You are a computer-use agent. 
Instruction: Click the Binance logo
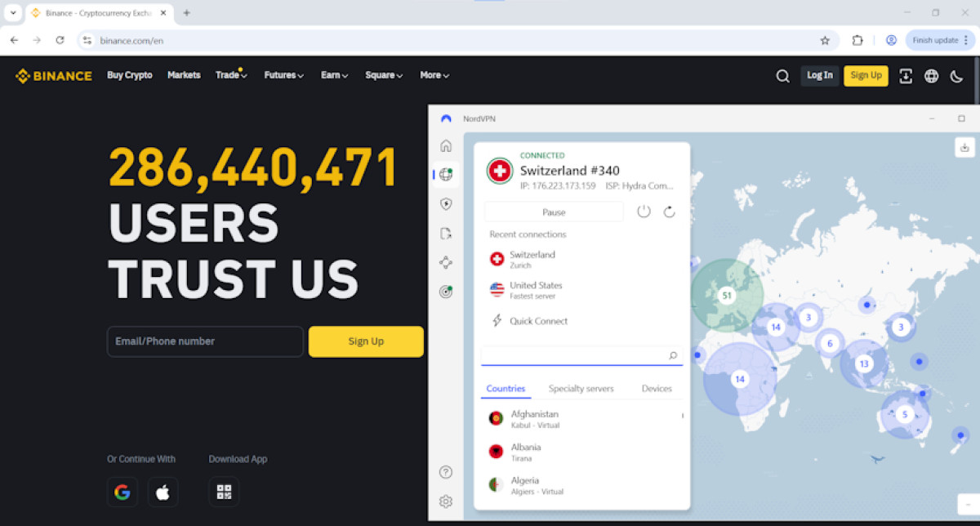click(x=53, y=76)
